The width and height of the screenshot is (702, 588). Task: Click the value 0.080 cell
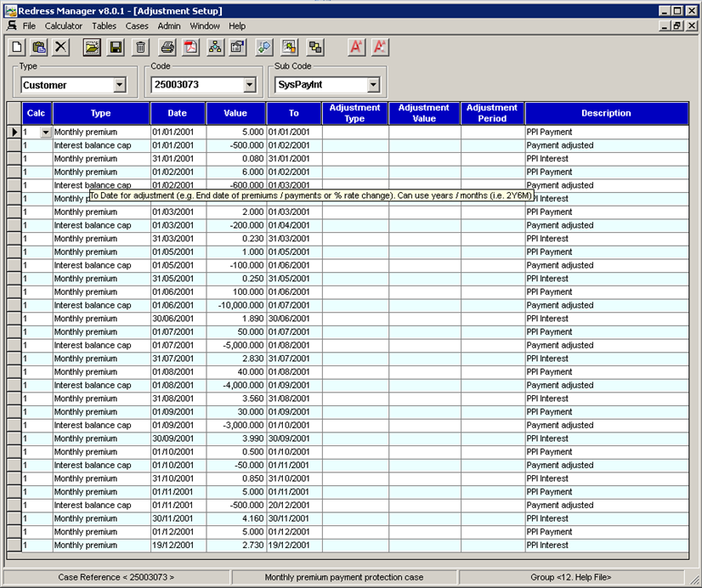[236, 159]
